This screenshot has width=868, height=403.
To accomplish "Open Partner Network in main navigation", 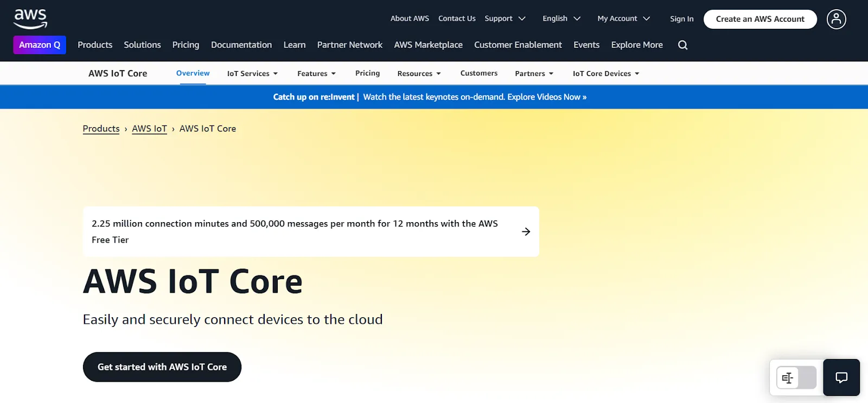I will click(x=350, y=45).
